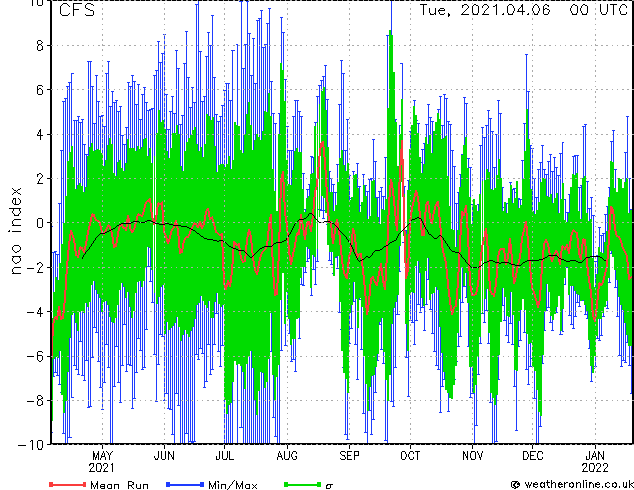The width and height of the screenshot is (634, 490).
Task: Click the SEP x-axis month label
Action: pyautogui.click(x=349, y=456)
